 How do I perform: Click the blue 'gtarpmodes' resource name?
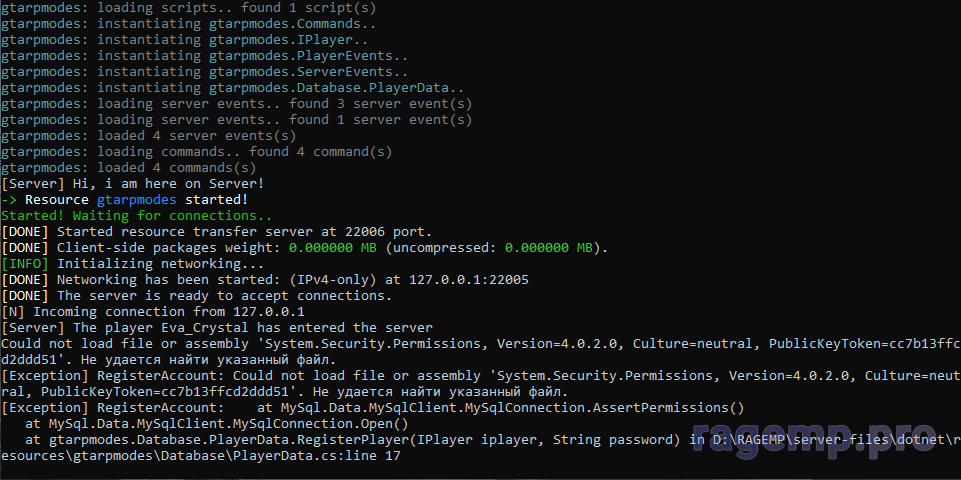pos(137,200)
